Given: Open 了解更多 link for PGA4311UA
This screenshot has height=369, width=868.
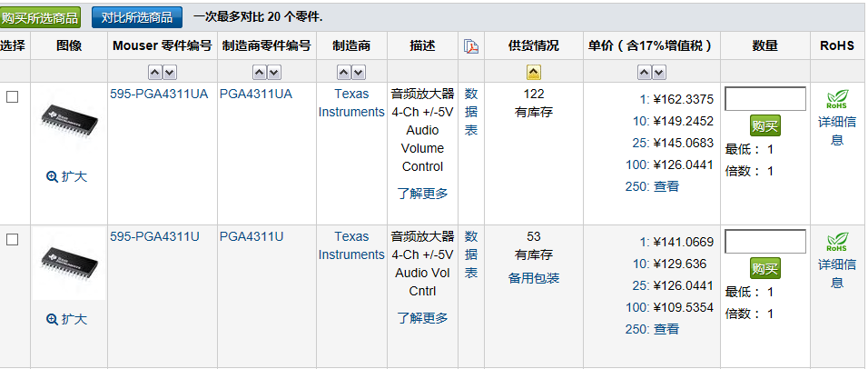Looking at the screenshot, I should (x=422, y=194).
